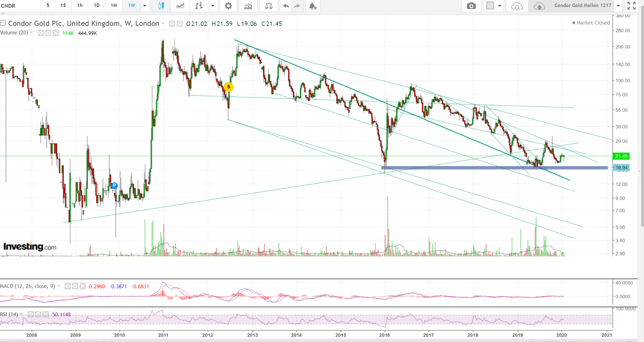Screen dimensions: 644x342
Task: Click the undo arrow icon
Action: tap(285, 6)
